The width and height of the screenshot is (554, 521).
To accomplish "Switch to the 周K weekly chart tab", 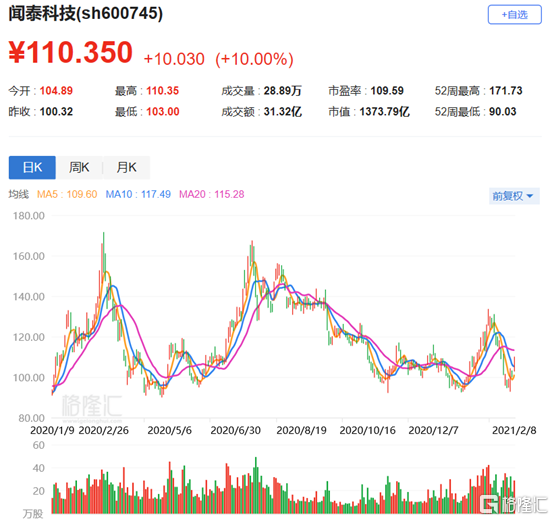I will [79, 167].
